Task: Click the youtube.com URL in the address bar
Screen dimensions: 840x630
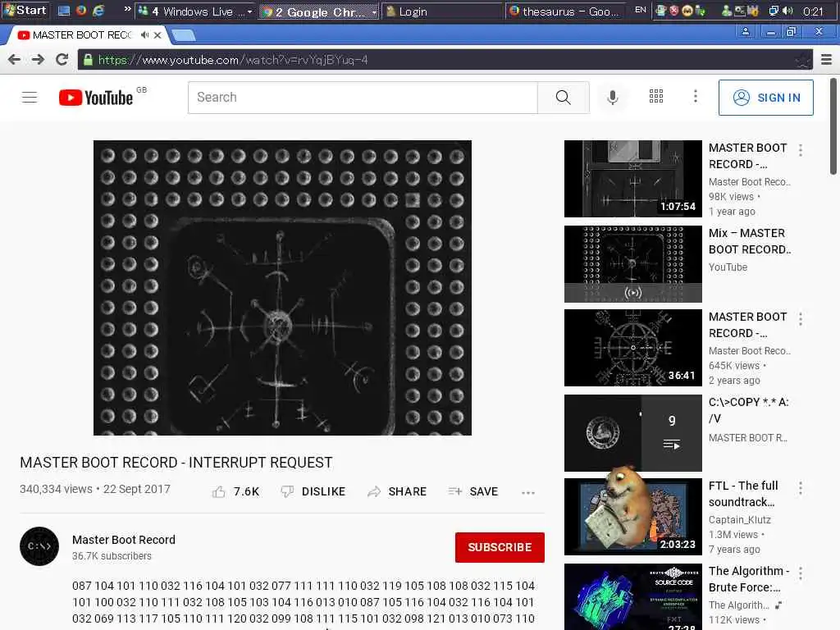Action: (233, 60)
